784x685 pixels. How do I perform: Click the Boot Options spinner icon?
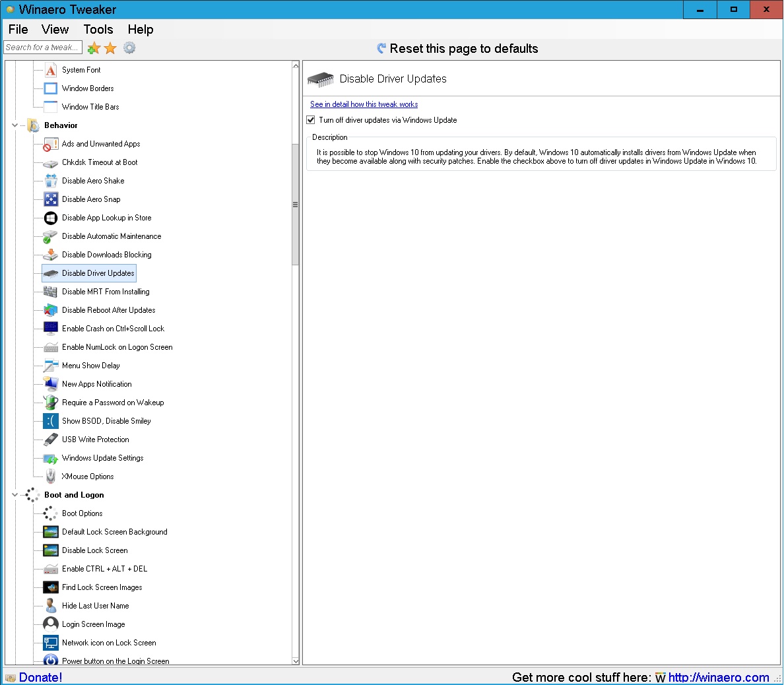(51, 514)
